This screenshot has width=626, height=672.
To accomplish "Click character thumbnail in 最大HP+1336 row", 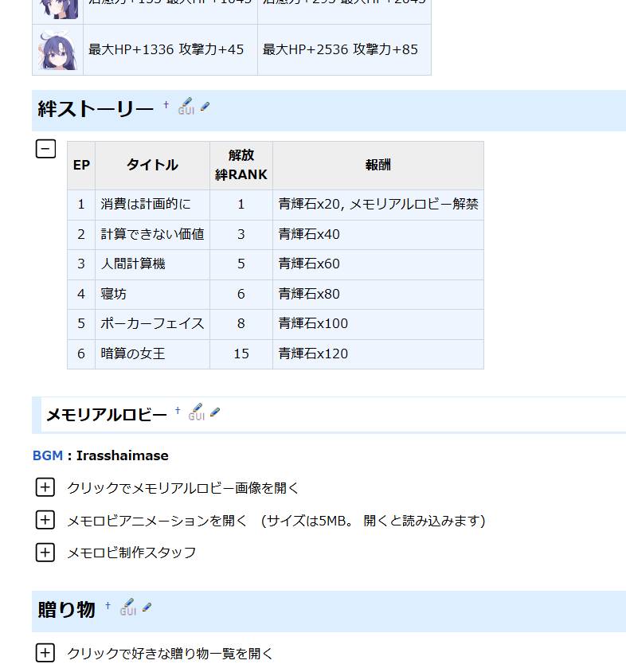I will click(x=58, y=49).
